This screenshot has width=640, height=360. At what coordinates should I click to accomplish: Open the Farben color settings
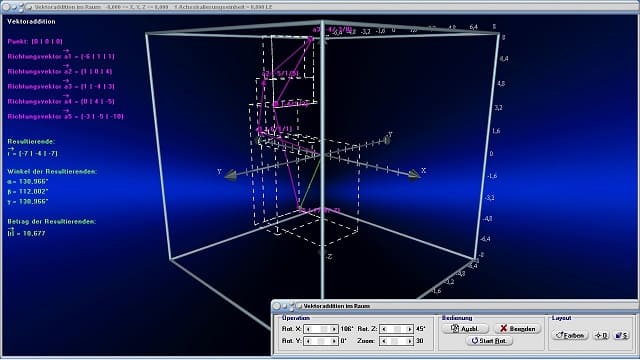tap(570, 336)
